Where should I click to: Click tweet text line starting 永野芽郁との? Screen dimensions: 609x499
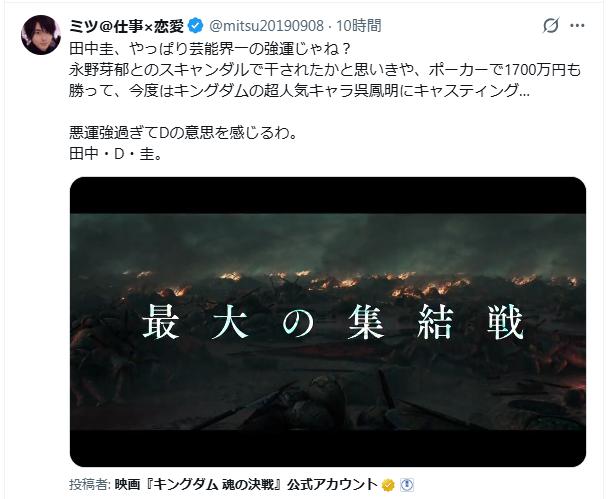[325, 70]
